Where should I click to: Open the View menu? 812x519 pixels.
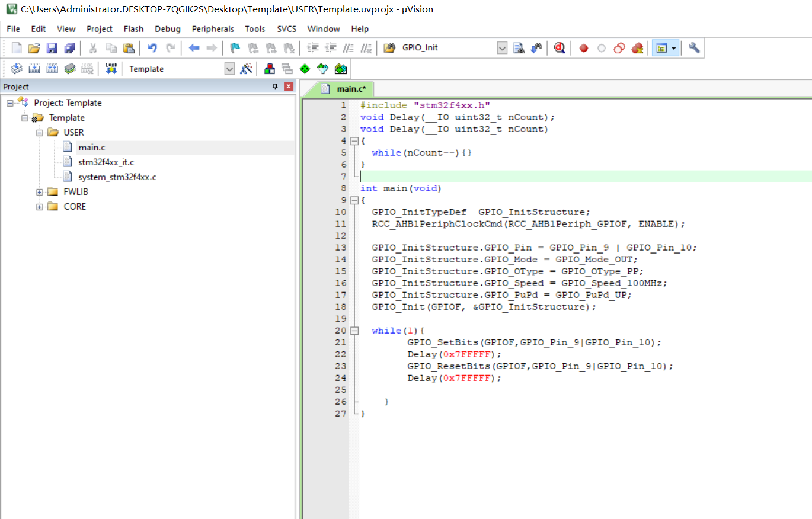pyautogui.click(x=66, y=29)
